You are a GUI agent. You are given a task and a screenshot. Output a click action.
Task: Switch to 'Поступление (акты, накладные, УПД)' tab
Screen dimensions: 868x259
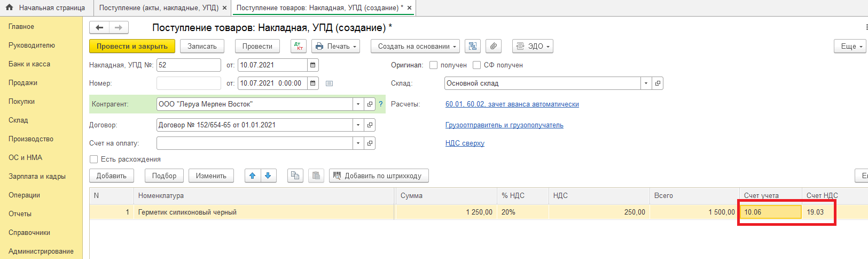point(159,8)
